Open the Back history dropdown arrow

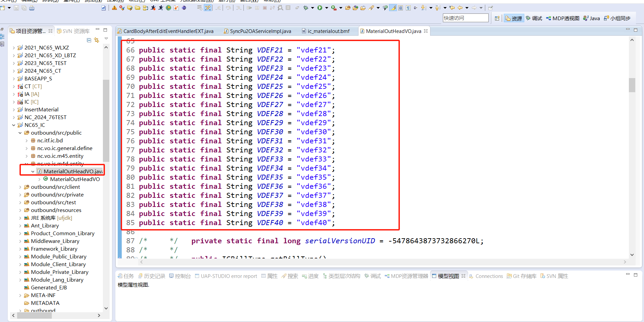pos(467,8)
